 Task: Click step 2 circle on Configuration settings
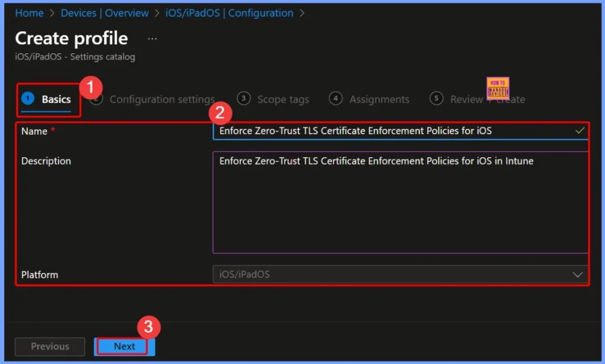coord(97,99)
